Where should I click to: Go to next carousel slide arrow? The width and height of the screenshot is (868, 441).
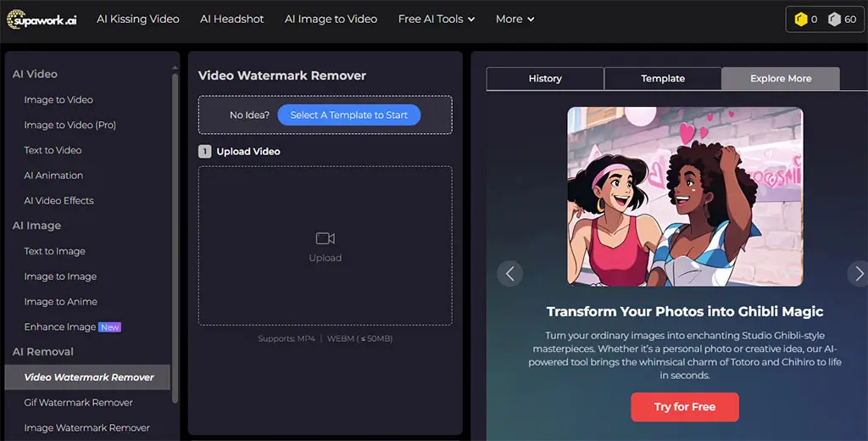coord(859,273)
